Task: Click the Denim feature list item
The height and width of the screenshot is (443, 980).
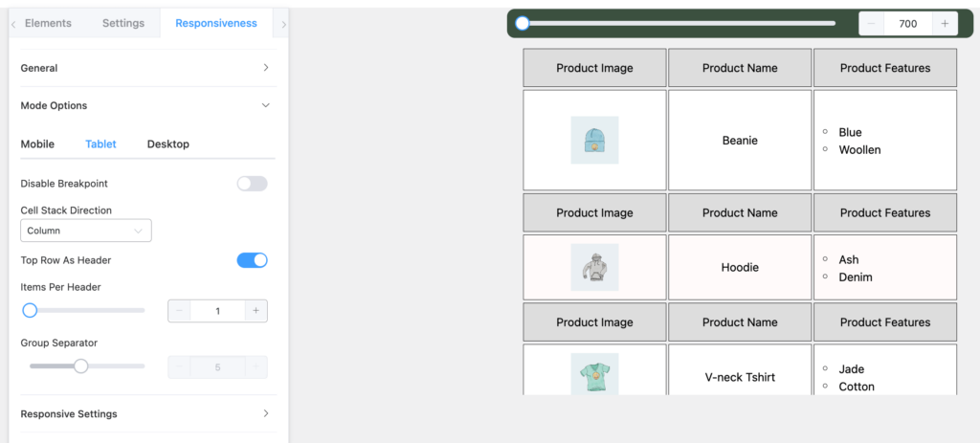Action: (x=855, y=277)
